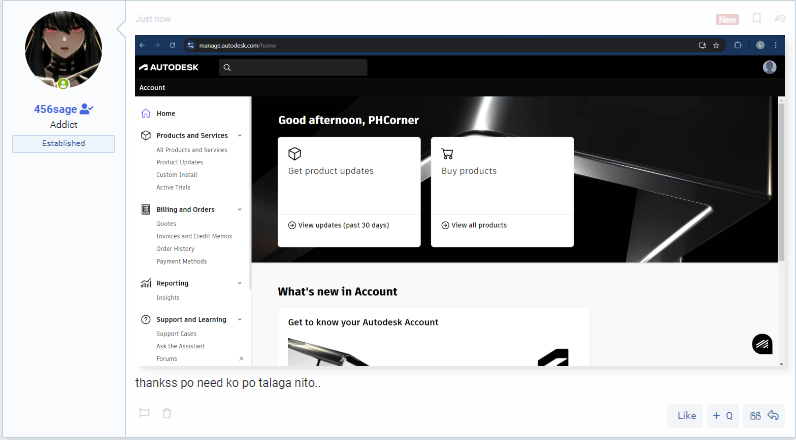Viewport: 796px width, 440px height.
Task: Bookmark this post with the bookmark icon
Action: 756,19
